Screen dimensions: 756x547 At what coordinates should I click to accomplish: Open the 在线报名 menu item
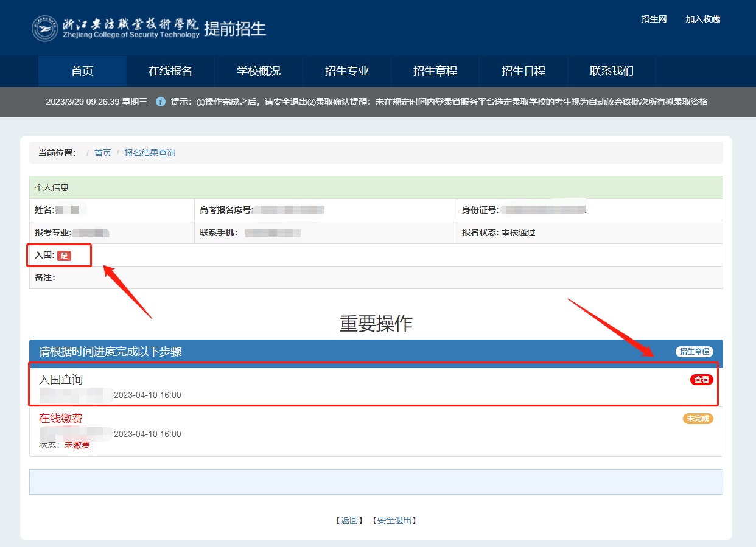tap(170, 71)
